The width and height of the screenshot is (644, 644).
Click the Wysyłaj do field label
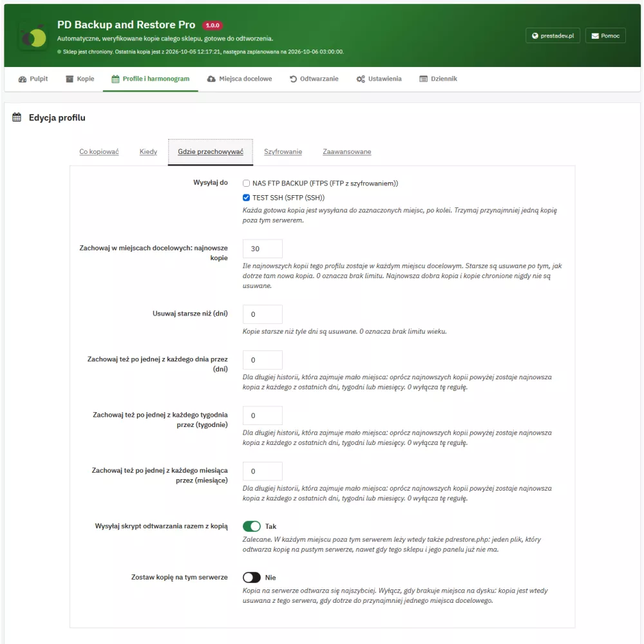pos(211,182)
